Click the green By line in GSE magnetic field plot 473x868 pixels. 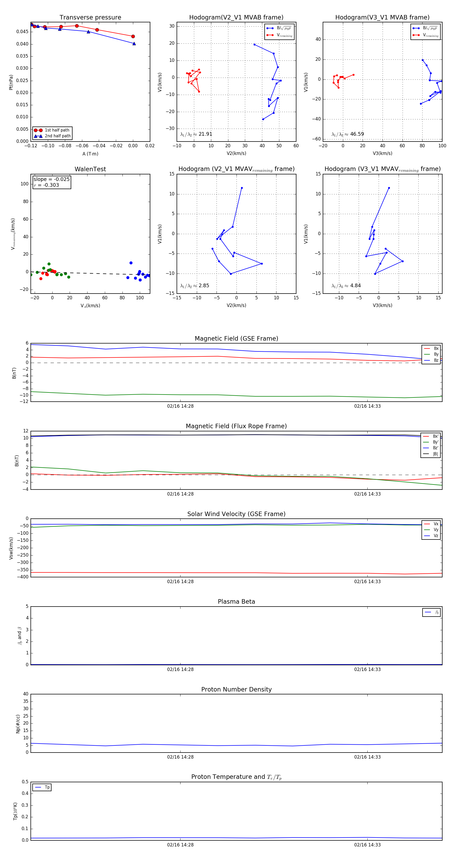tap(236, 395)
